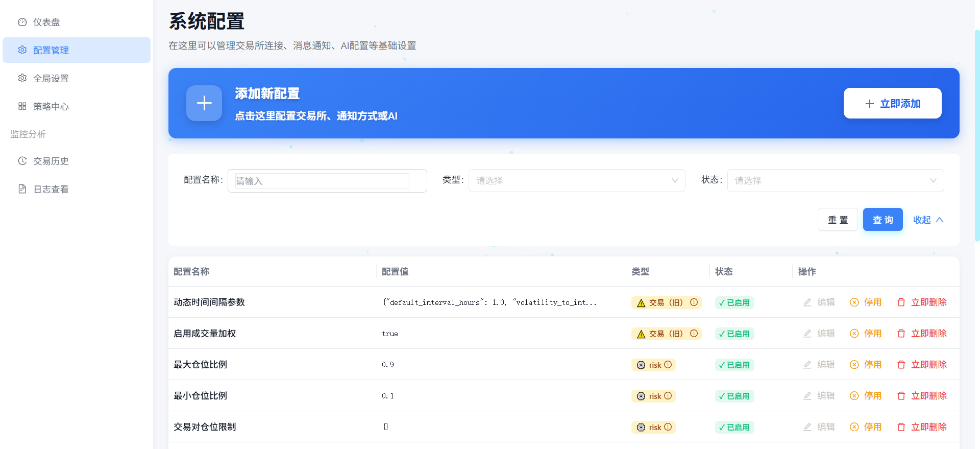The width and height of the screenshot is (980, 449).
Task: Open 策略中心 in the sidebar
Action: [x=51, y=106]
